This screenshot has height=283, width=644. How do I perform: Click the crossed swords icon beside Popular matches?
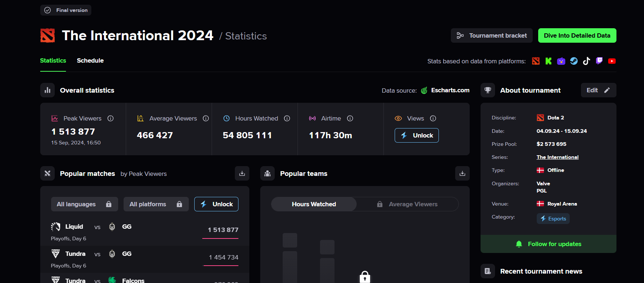(x=47, y=173)
